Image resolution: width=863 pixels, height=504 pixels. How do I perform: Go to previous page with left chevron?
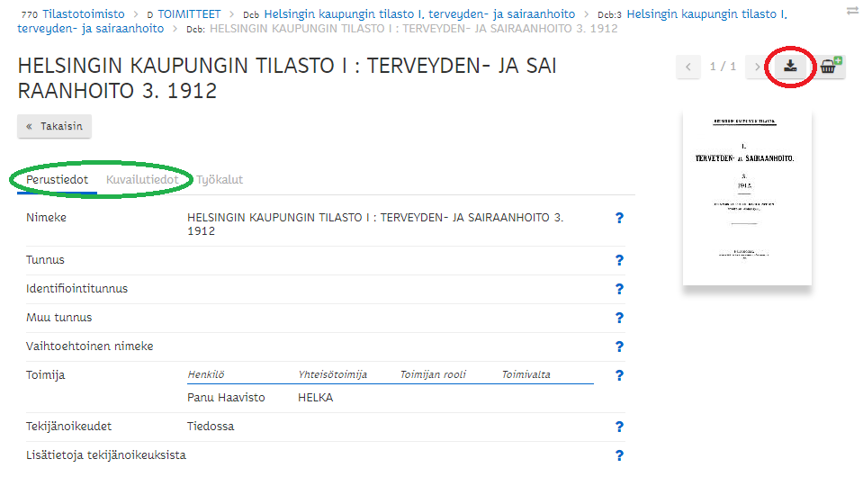tap(688, 67)
